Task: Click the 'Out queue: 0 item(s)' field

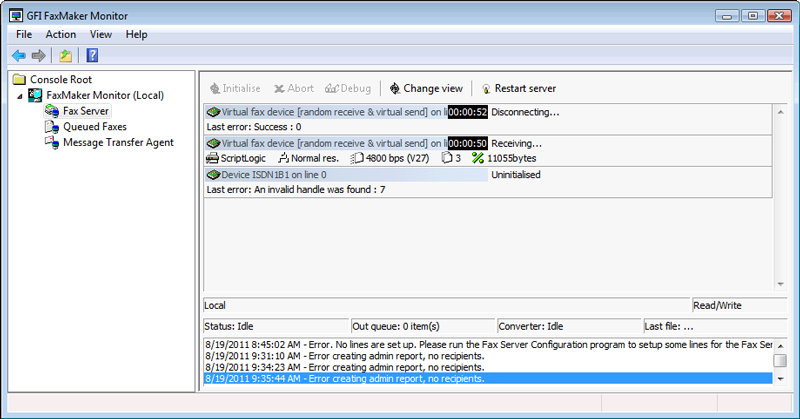Action: [x=423, y=326]
